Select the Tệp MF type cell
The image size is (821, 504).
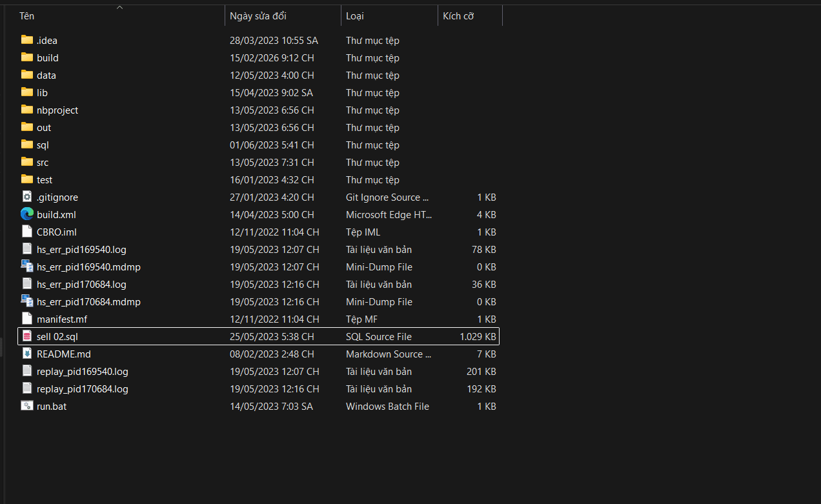tap(361, 319)
